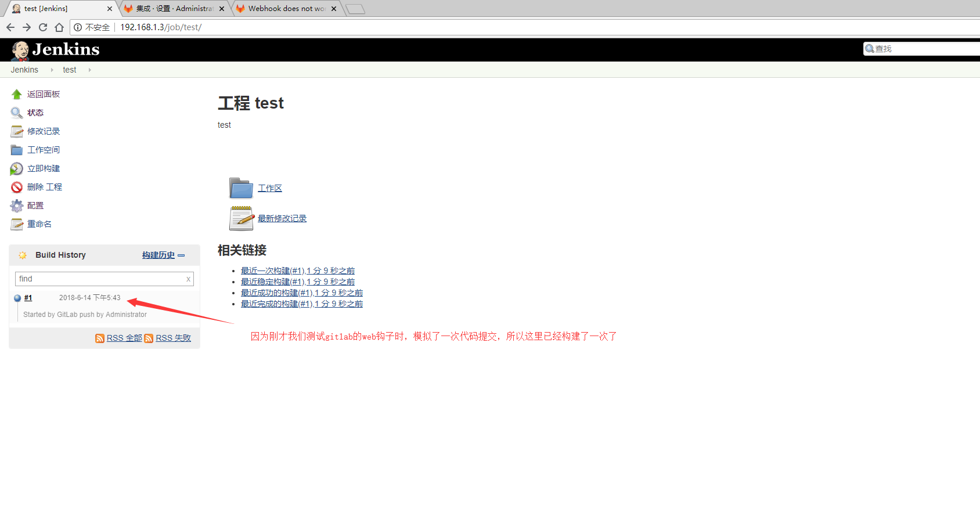980x512 pixels.
Task: Click the workspace folder icon in sidebar
Action: pyautogui.click(x=16, y=150)
